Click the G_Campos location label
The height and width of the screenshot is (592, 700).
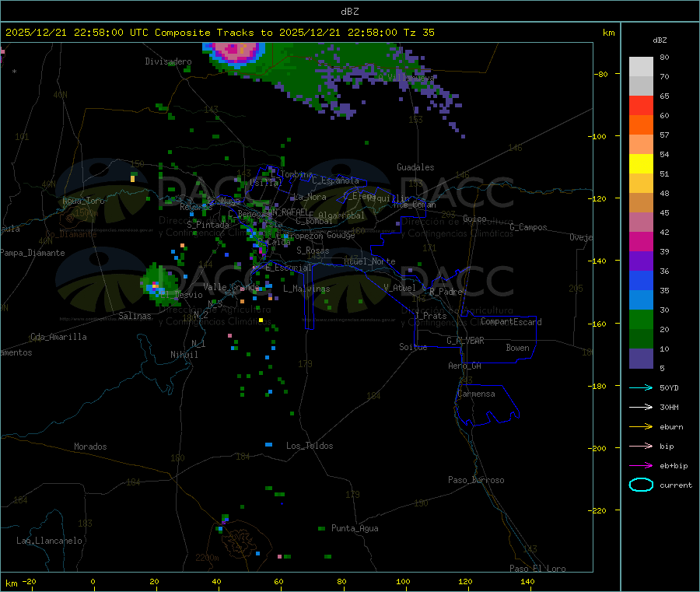pos(528,227)
